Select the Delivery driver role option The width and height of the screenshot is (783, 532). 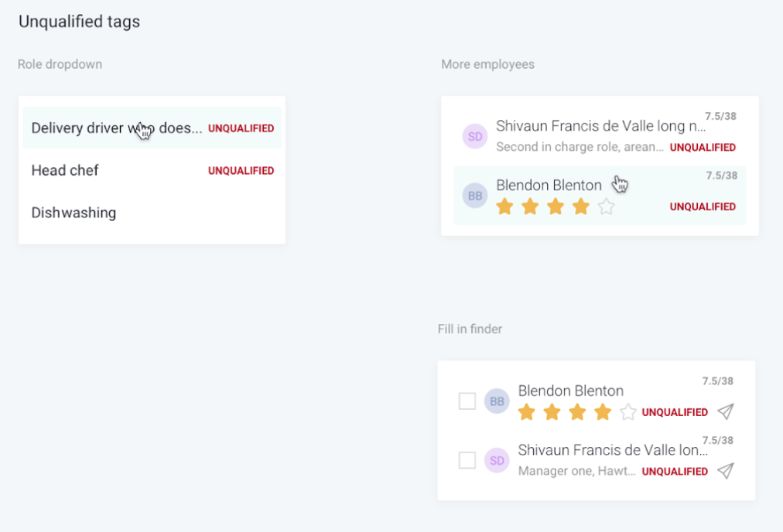pyautogui.click(x=152, y=128)
